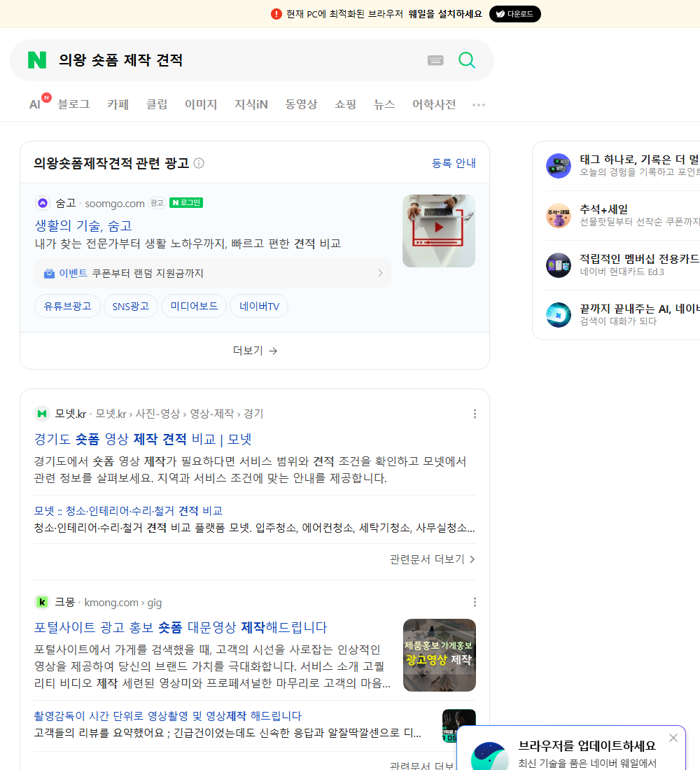Switch to the 이미지 tab
Viewport: 700px width, 770px height.
(x=201, y=104)
